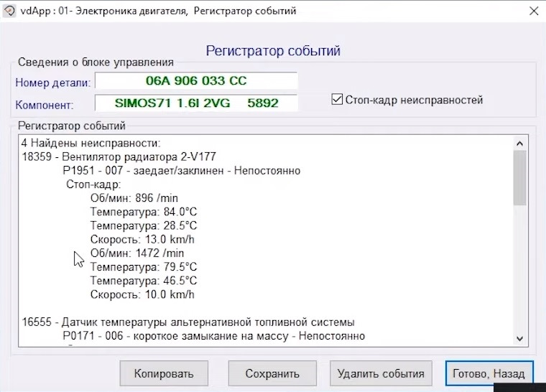The image size is (546, 392).
Task: Click the Компонент field SIMOS71 1.6l 2VG
Action: [x=196, y=103]
